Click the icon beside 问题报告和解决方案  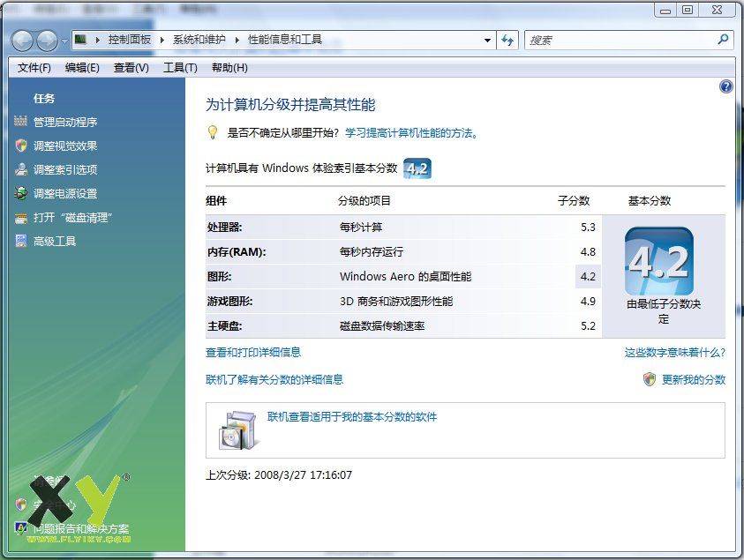(21, 527)
